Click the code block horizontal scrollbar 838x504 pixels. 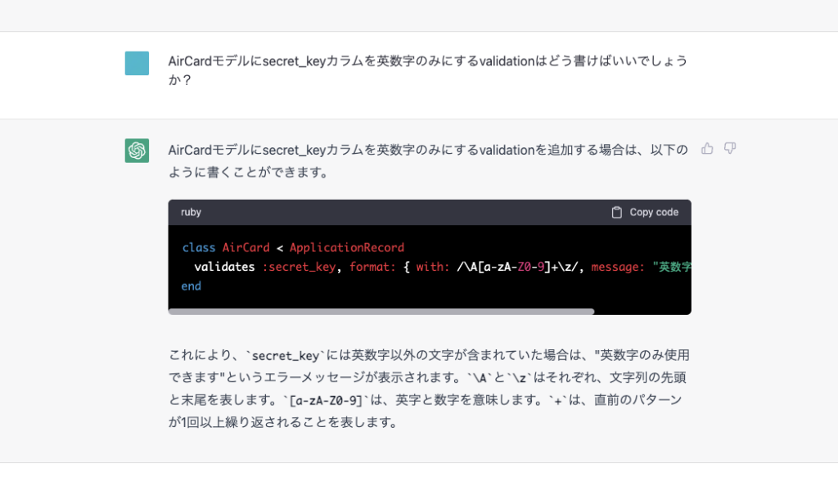(381, 312)
